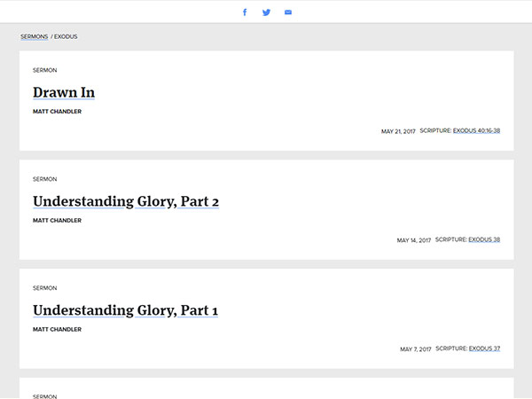Open 'Understanding Glory, Part 1' sermon
The width and height of the screenshot is (532, 399).
click(x=125, y=310)
